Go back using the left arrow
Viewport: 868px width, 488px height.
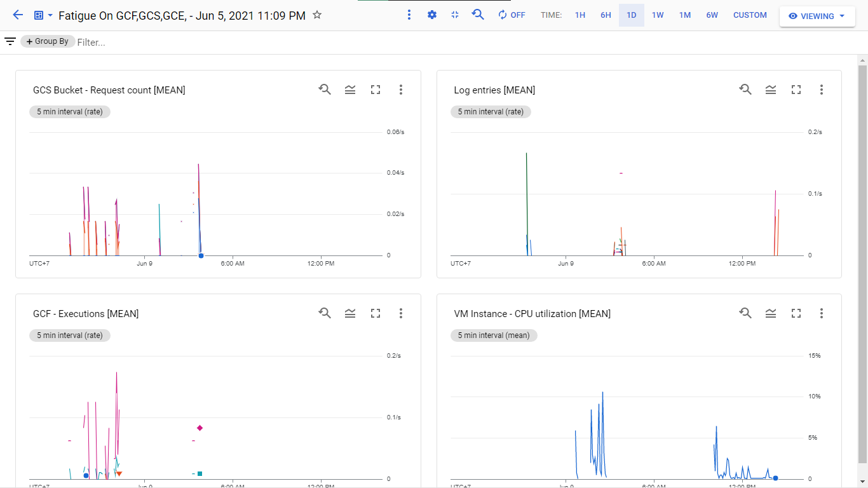coord(18,15)
